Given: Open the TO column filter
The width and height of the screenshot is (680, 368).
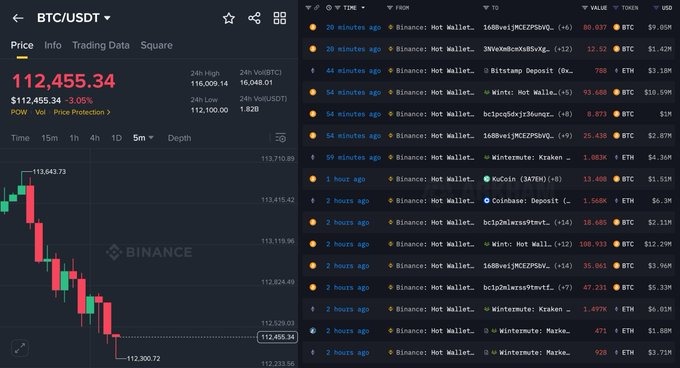Looking at the screenshot, I should 486,8.
